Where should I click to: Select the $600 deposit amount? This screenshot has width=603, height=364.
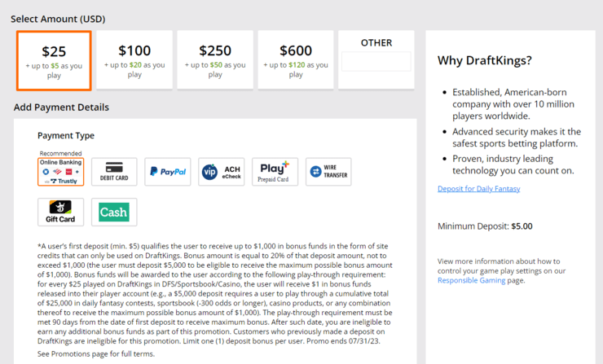296,60
